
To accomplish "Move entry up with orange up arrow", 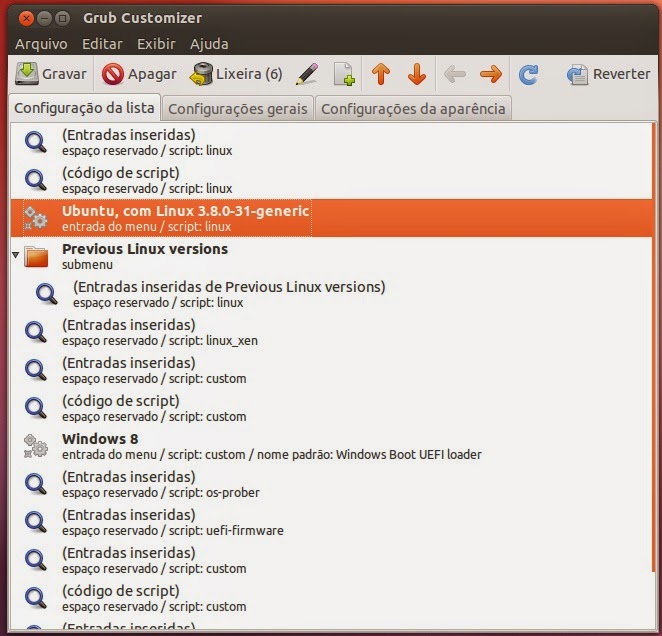I will point(381,74).
